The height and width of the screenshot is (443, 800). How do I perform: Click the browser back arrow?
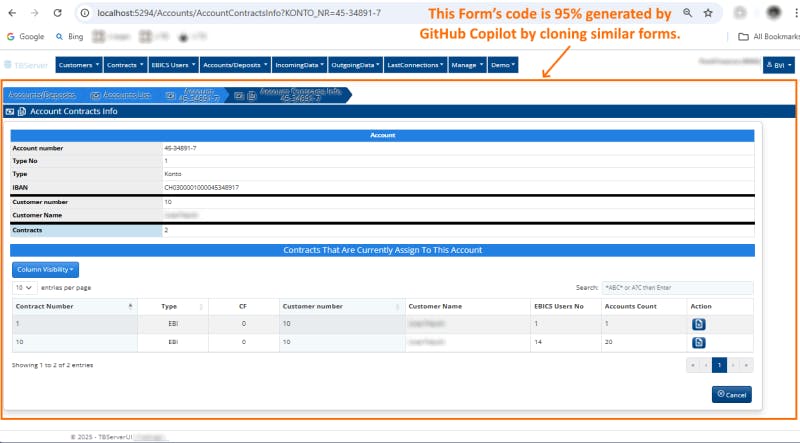(x=12, y=13)
